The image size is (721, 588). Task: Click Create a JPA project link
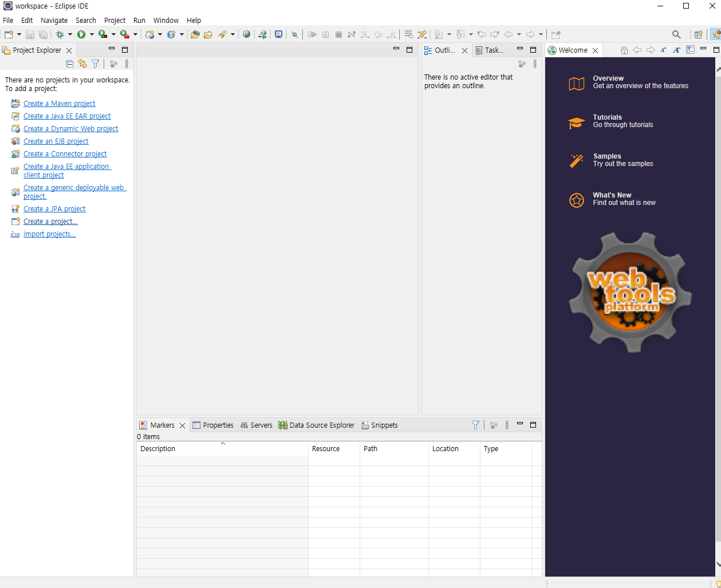[x=54, y=209]
